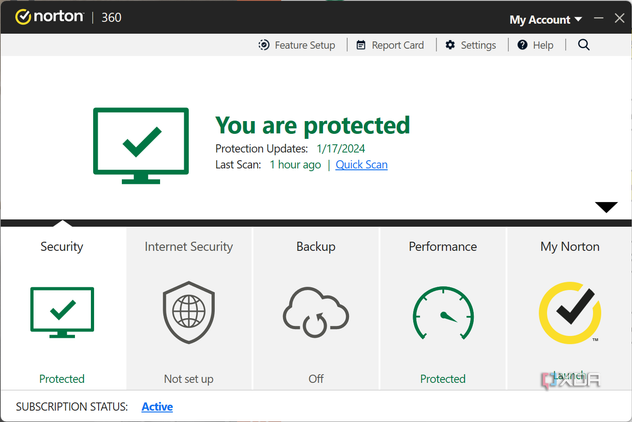
Task: Click the Internet Security shield globe icon
Action: click(x=189, y=312)
